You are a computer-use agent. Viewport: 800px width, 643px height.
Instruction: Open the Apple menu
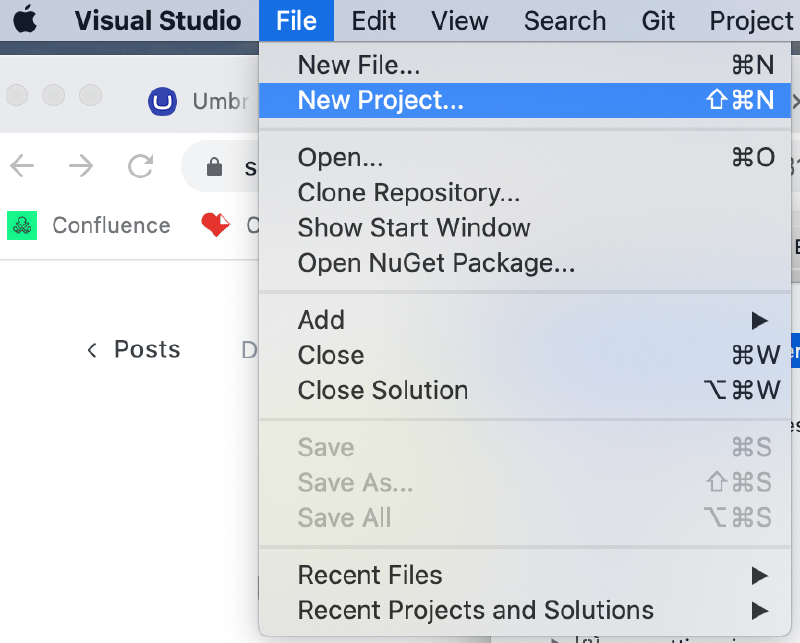25,20
